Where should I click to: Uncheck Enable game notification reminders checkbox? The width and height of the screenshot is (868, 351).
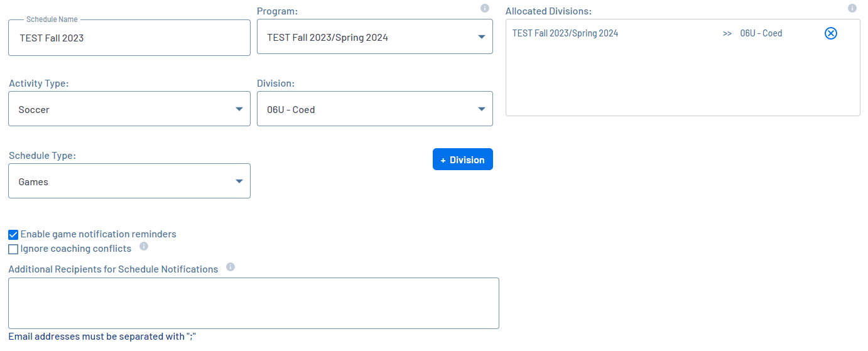[x=13, y=235]
